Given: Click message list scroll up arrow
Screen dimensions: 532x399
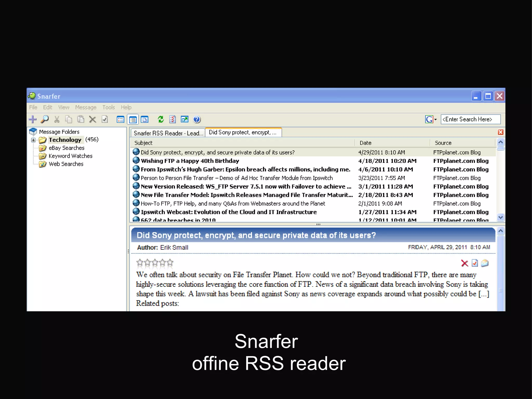Looking at the screenshot, I should (501, 142).
